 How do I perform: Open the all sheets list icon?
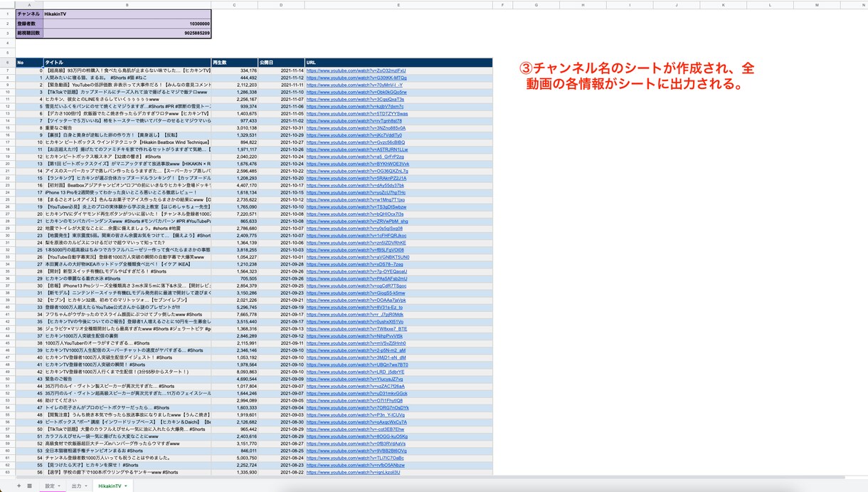29,485
